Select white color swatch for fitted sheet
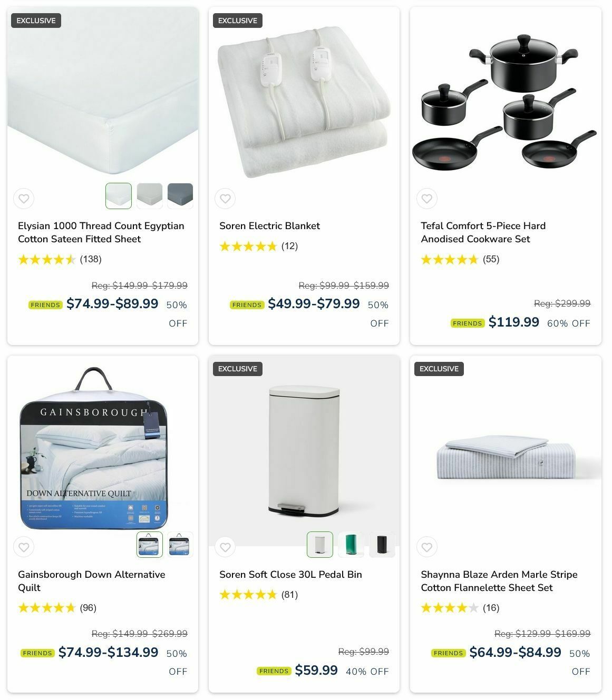 [x=119, y=196]
